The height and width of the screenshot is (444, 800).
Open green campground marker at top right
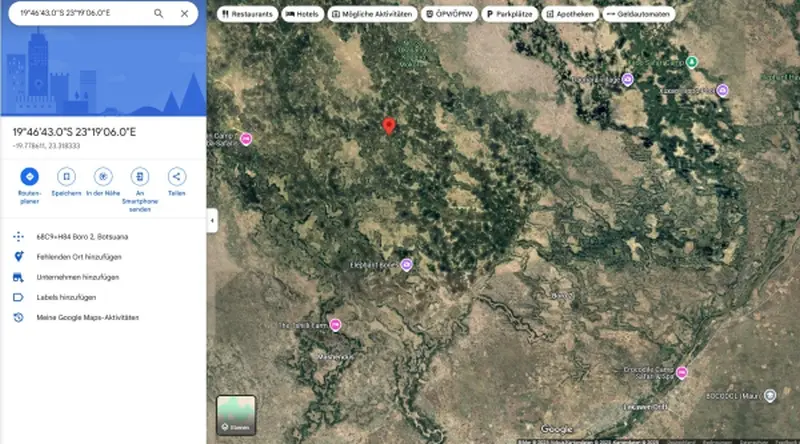click(691, 62)
